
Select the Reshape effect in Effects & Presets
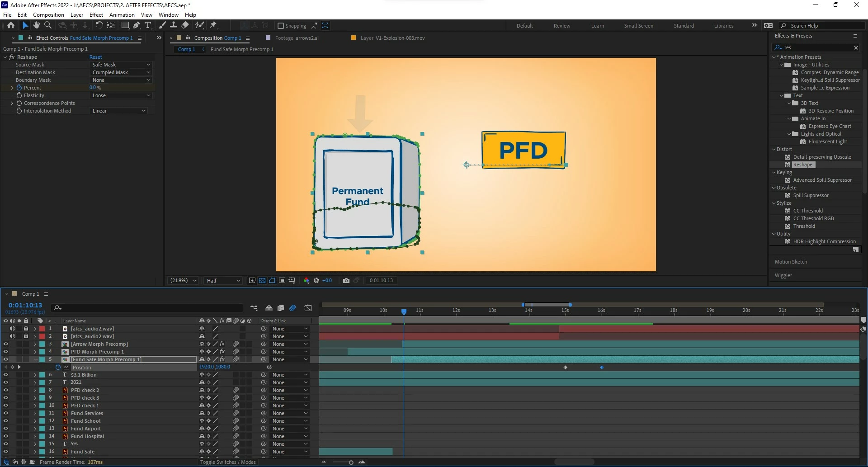[802, 165]
